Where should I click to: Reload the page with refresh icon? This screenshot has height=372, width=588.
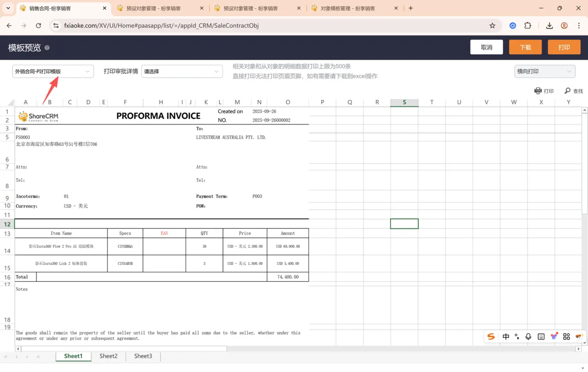38,26
